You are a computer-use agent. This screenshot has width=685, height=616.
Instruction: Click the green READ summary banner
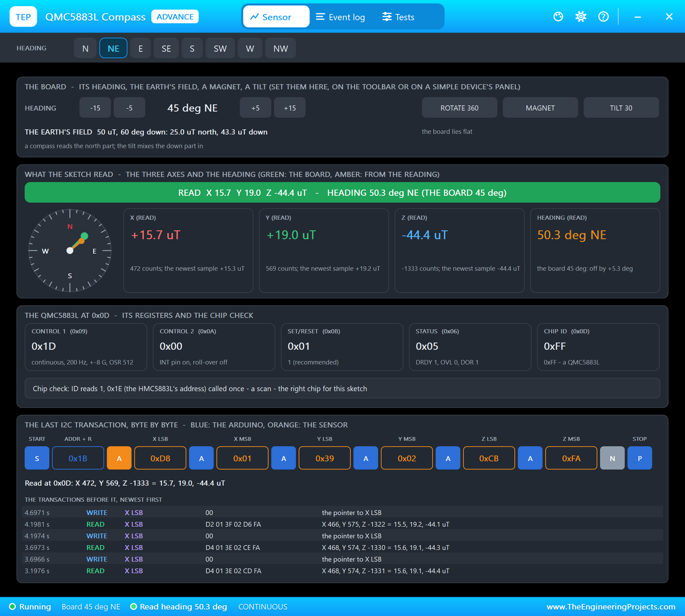342,193
